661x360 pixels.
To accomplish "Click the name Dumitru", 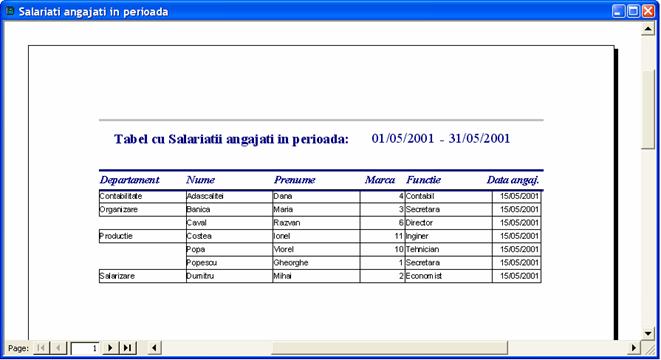I will coord(200,276).
